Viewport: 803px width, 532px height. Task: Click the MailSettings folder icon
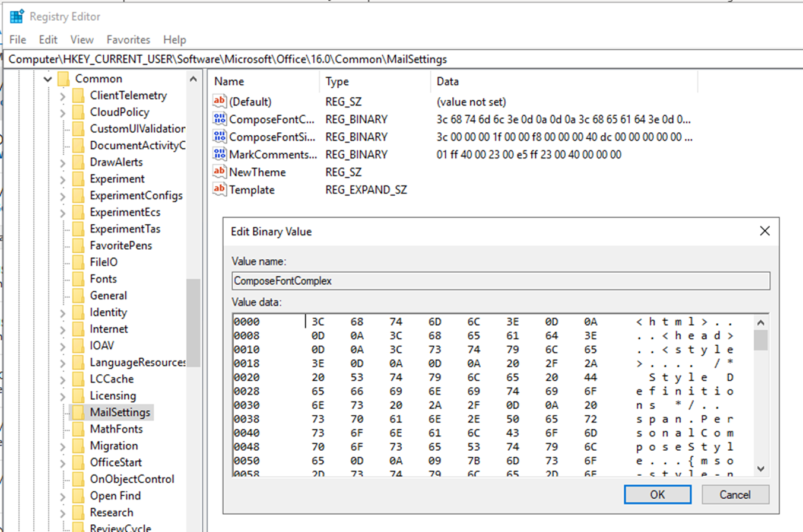pos(78,412)
